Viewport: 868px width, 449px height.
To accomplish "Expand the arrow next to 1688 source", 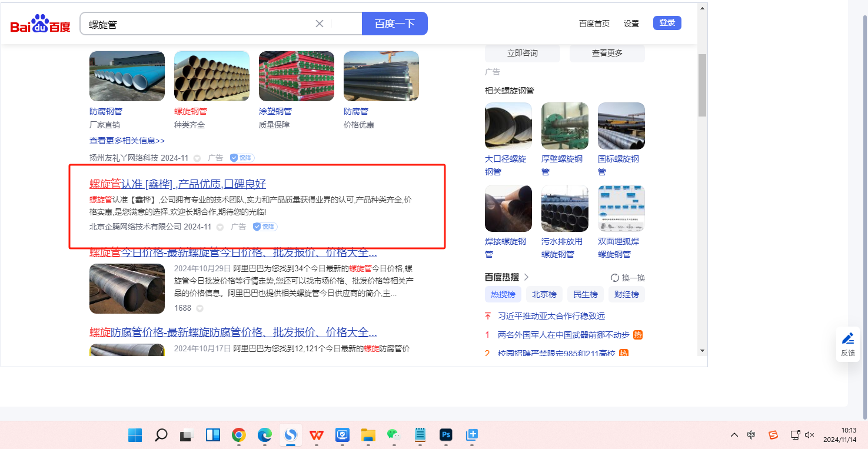I will click(199, 308).
